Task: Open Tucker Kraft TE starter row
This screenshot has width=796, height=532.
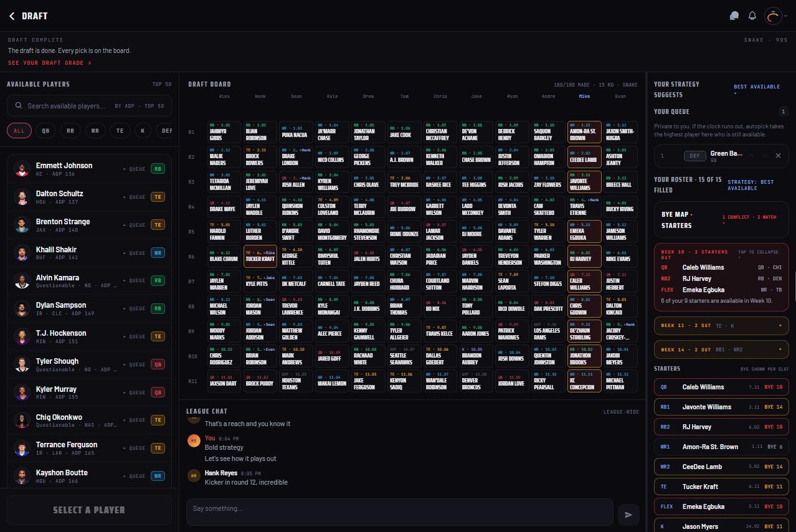Action: pos(721,487)
